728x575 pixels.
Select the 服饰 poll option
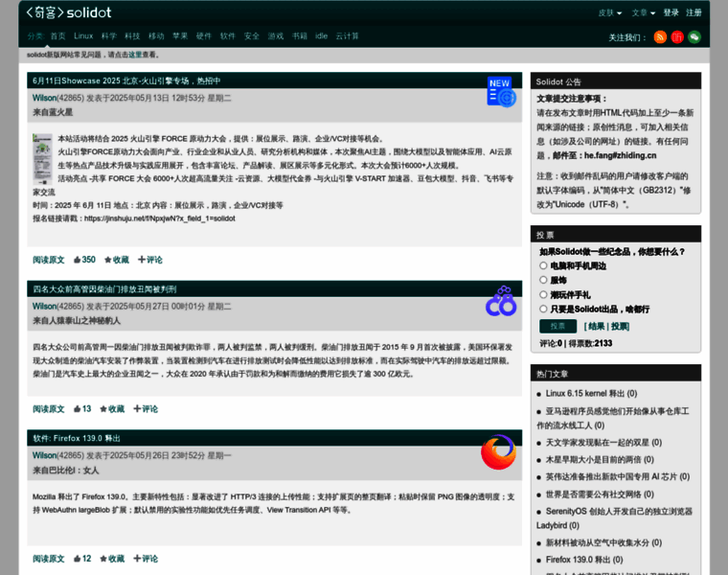[x=543, y=280]
